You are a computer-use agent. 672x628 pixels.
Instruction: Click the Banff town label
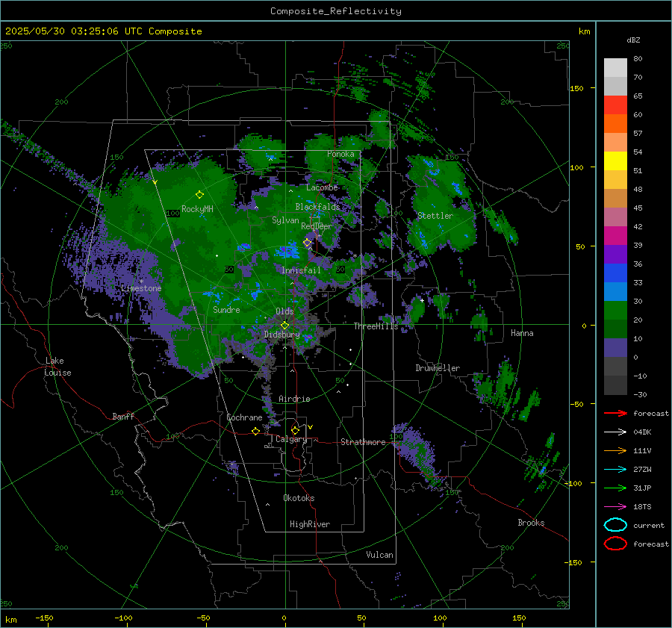click(123, 416)
